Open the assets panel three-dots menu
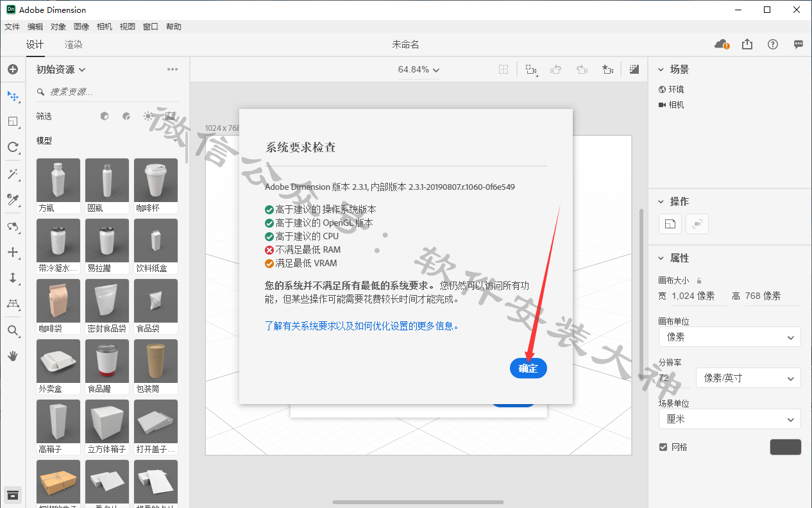This screenshot has height=508, width=812. pos(173,69)
